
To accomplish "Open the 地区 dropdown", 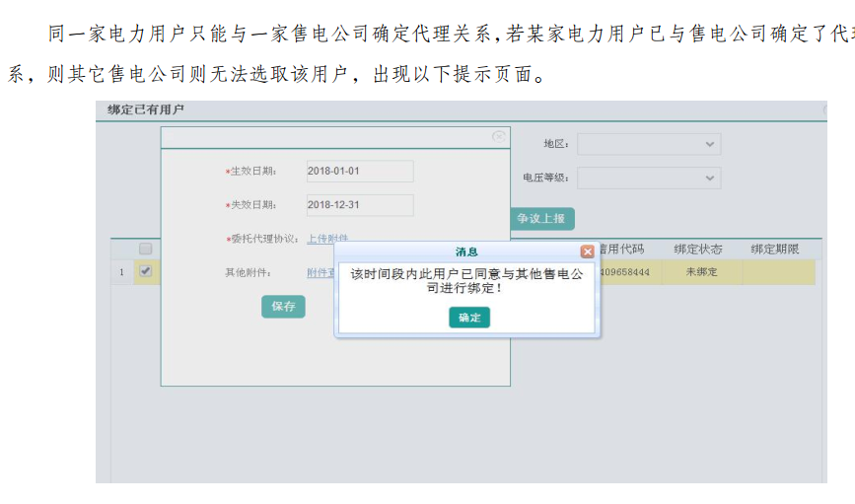I will coord(649,144).
